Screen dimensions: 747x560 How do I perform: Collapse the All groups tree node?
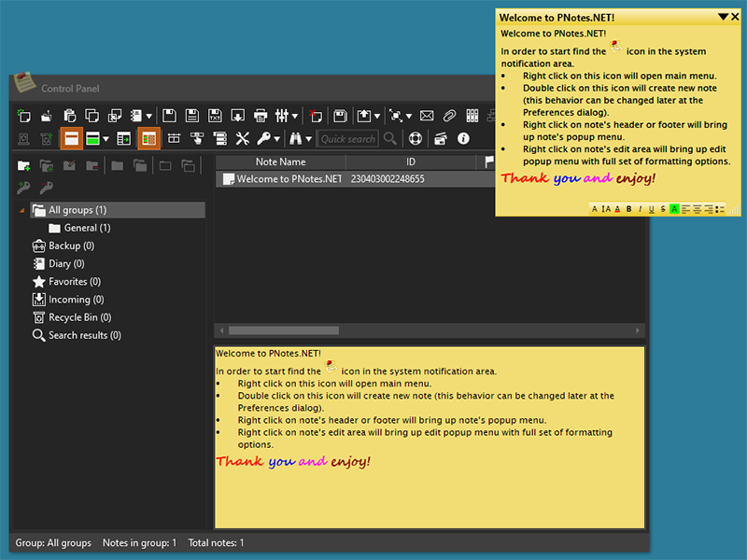coord(22,211)
